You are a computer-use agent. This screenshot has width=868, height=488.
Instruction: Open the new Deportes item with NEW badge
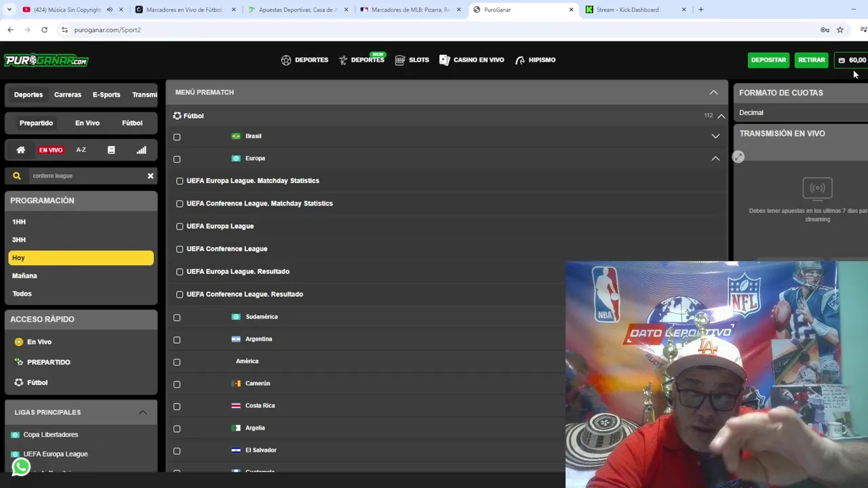coord(362,60)
